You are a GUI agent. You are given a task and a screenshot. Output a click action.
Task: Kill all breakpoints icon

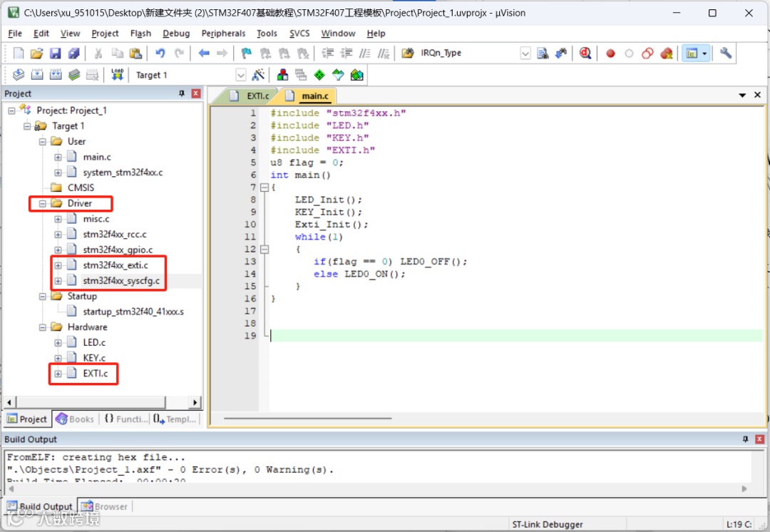click(x=667, y=53)
